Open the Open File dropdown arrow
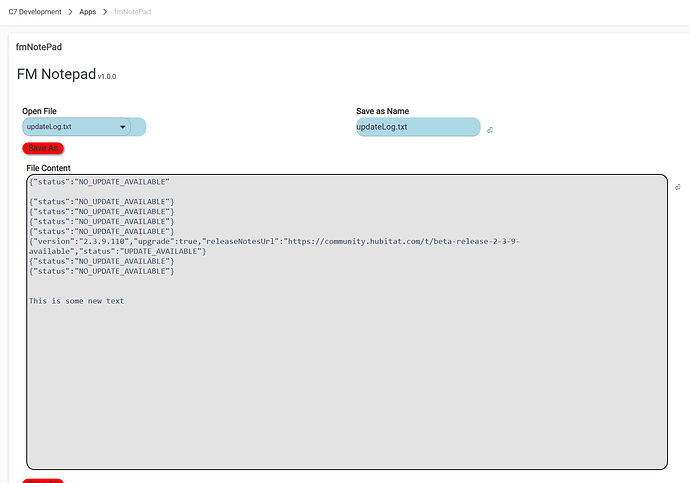690x483 pixels. [x=123, y=127]
